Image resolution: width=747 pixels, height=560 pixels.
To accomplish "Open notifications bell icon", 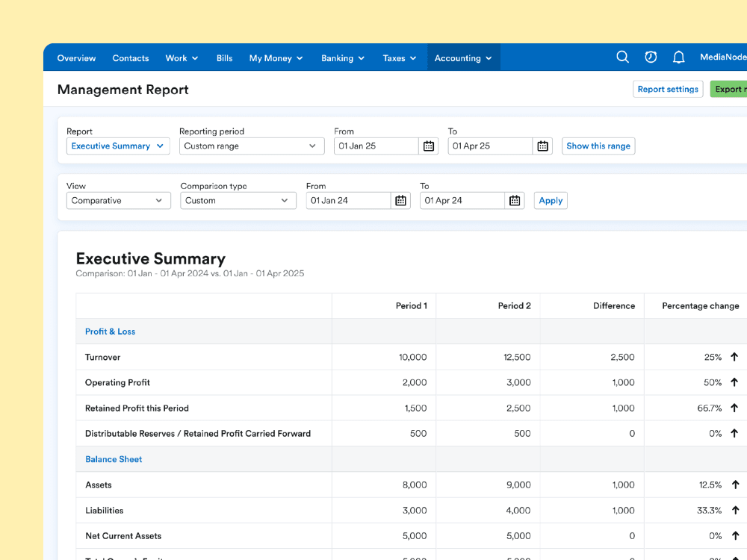I will [x=678, y=57].
